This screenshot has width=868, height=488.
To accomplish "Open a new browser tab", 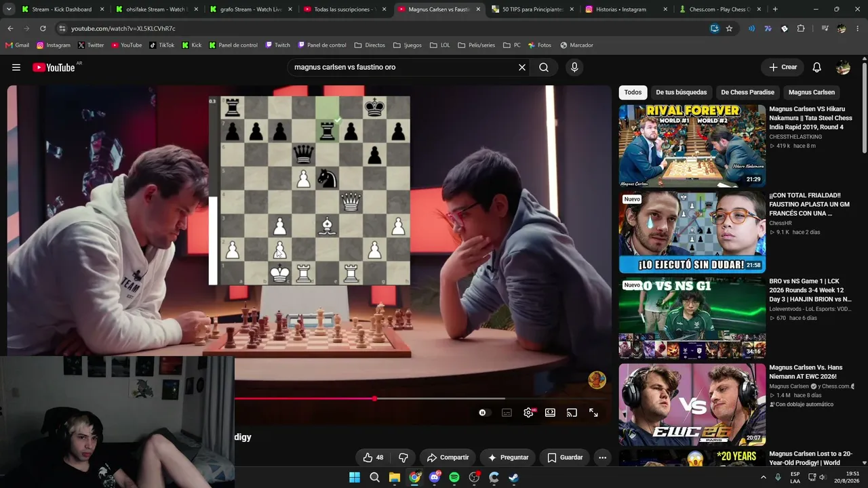I will (775, 9).
